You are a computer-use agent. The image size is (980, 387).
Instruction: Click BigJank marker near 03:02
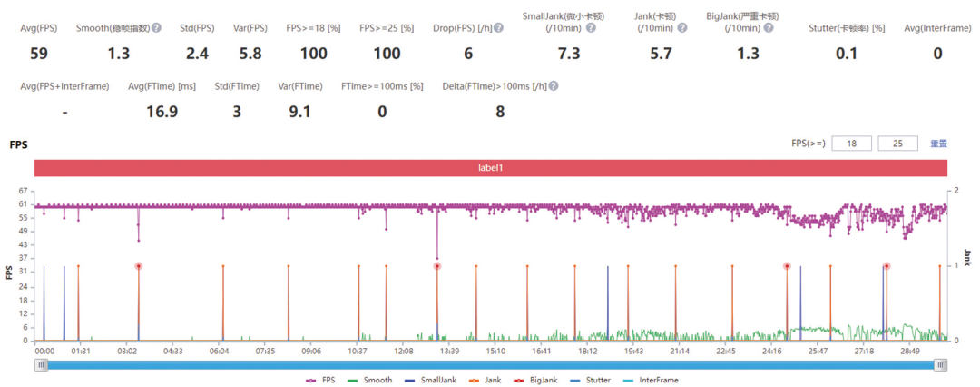[x=138, y=266]
